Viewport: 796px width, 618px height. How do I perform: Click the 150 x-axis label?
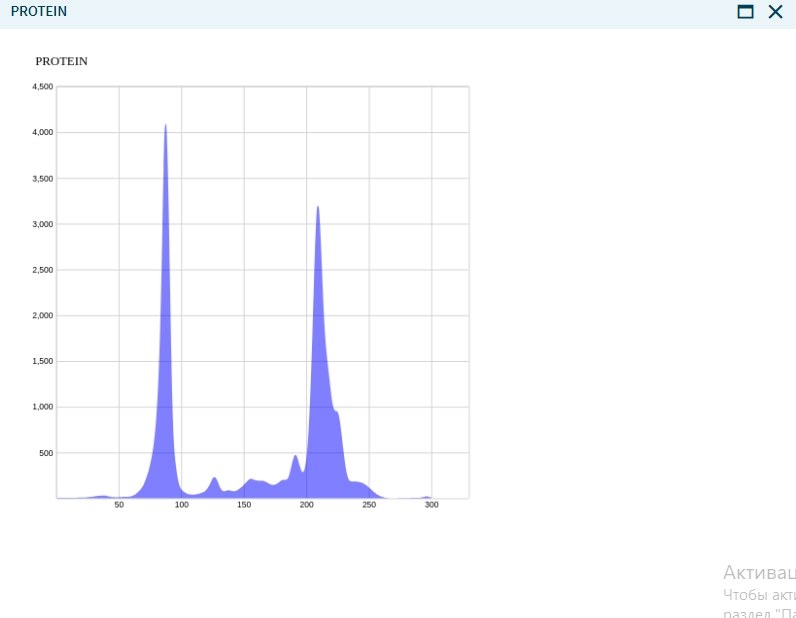[x=244, y=505]
